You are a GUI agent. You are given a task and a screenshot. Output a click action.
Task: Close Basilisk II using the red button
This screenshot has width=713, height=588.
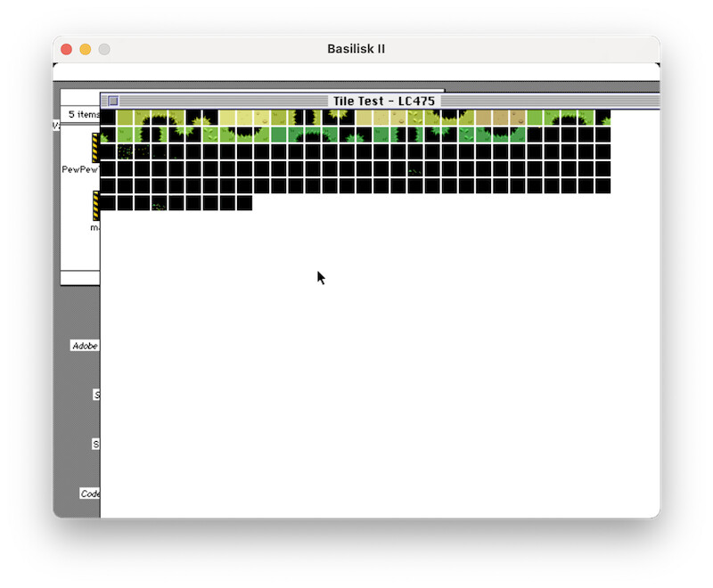pos(66,49)
